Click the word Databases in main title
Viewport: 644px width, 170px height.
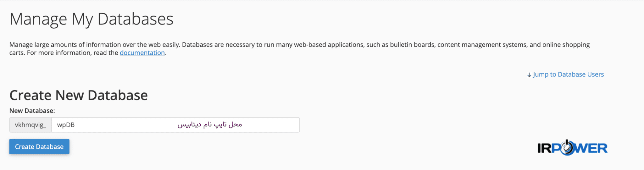coord(136,19)
